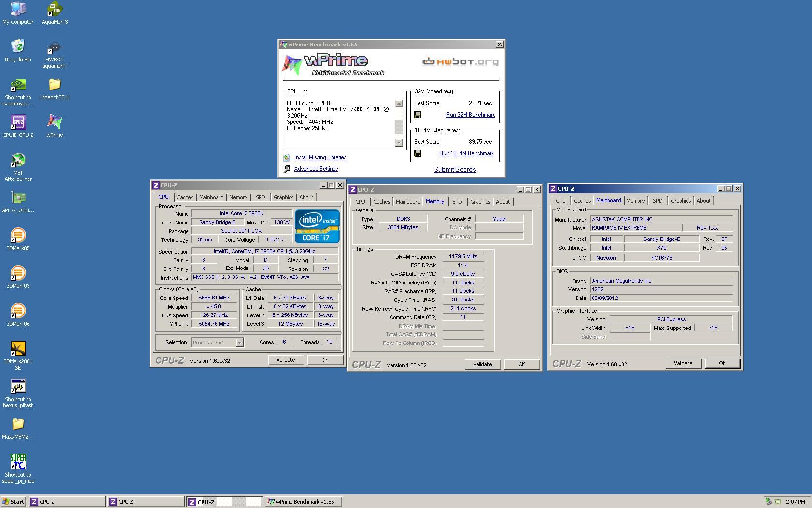
Task: Click first system tray icon
Action: click(x=768, y=502)
